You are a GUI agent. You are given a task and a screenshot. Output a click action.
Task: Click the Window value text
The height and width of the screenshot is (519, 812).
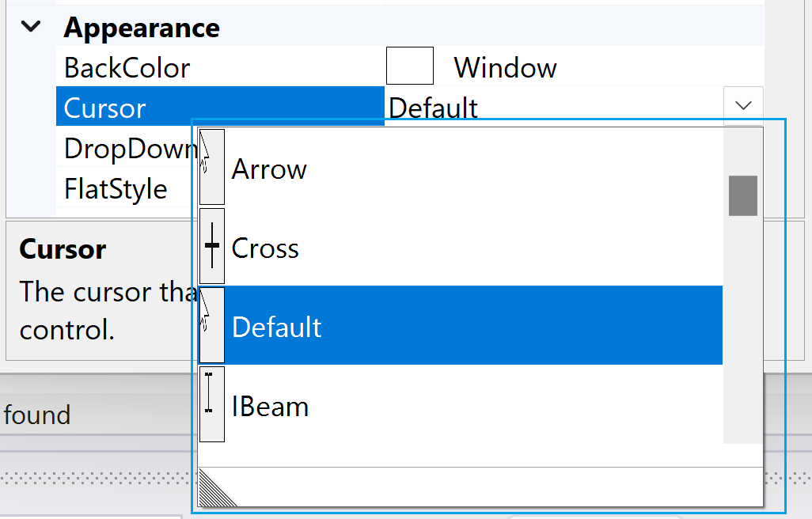(504, 68)
